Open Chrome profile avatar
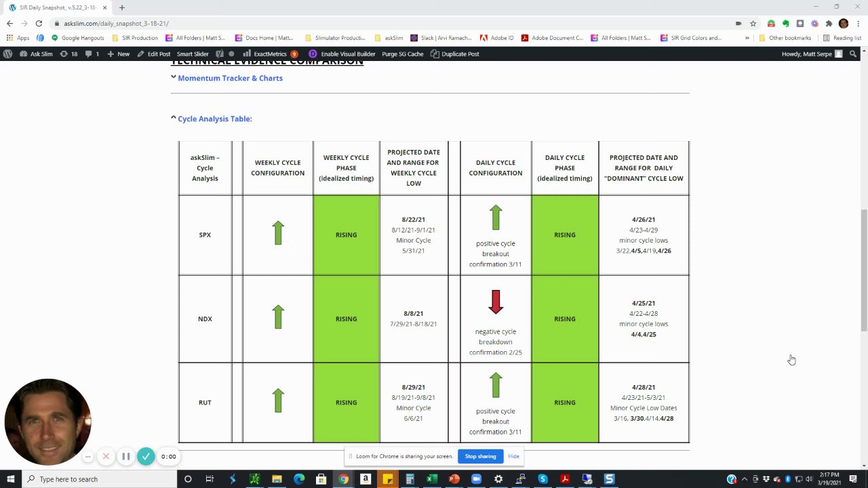Image resolution: width=868 pixels, height=488 pixels. point(843,23)
